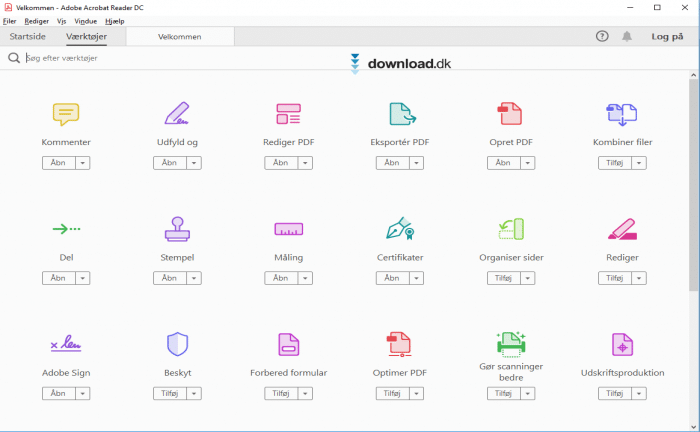This screenshot has width=700, height=432.
Task: Select the Kombiner filer icon
Action: [x=622, y=114]
